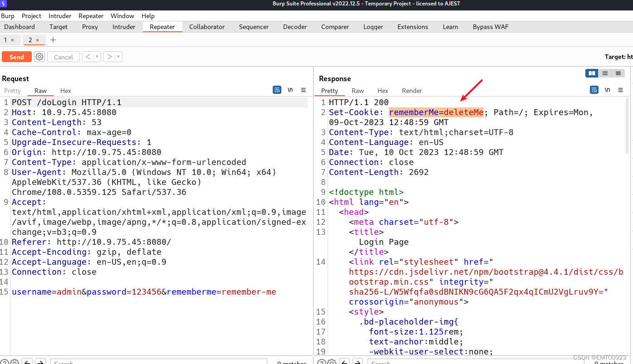633x364 pixels.
Task: Open the Help menu
Action: click(148, 16)
